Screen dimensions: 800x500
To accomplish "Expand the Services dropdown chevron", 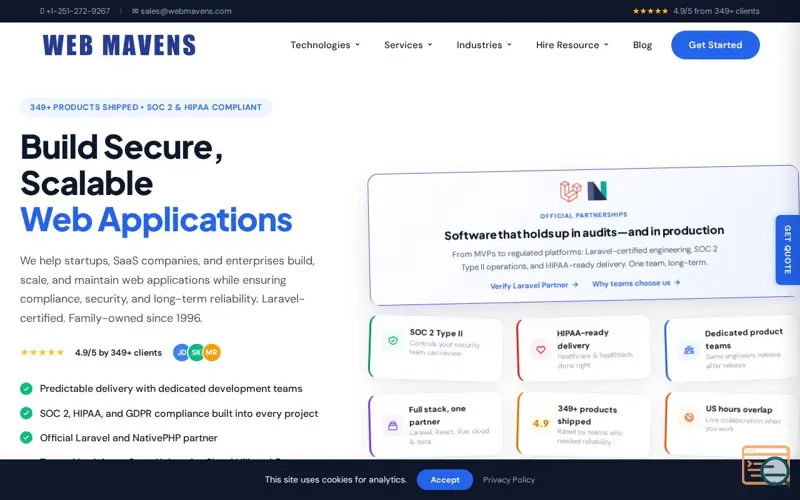I will pyautogui.click(x=430, y=45).
